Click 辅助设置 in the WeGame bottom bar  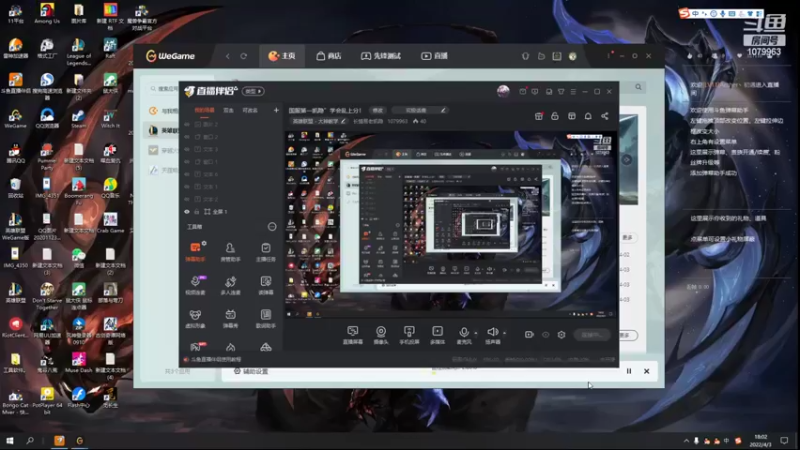click(x=251, y=371)
